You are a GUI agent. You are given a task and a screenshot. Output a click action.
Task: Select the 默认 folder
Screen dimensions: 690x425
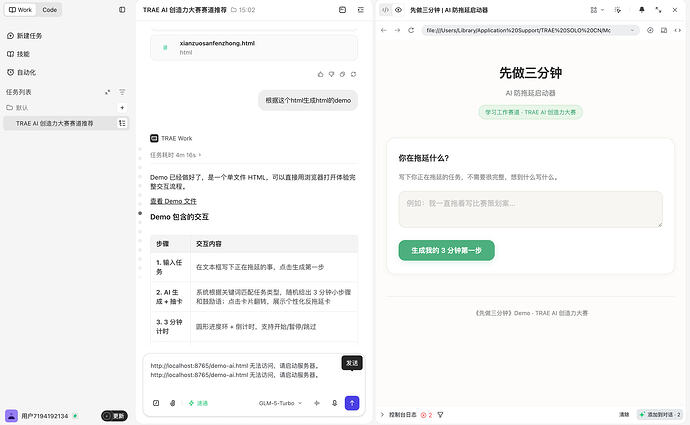[18, 108]
